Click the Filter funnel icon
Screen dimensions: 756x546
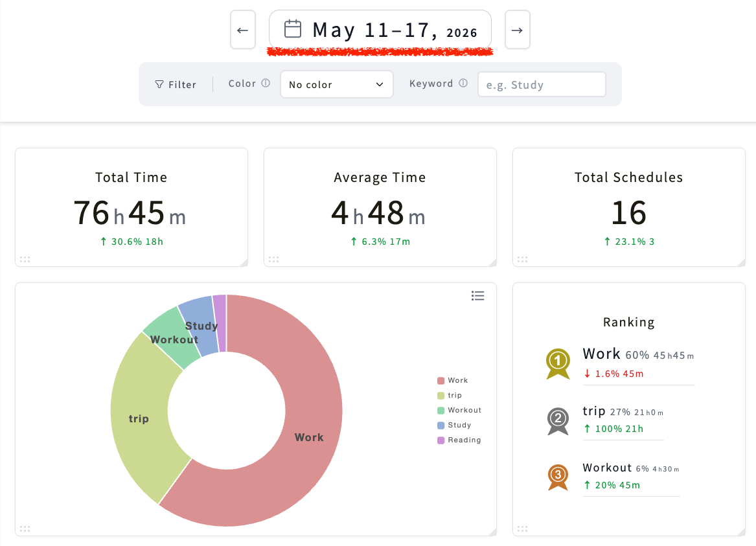[x=159, y=84]
